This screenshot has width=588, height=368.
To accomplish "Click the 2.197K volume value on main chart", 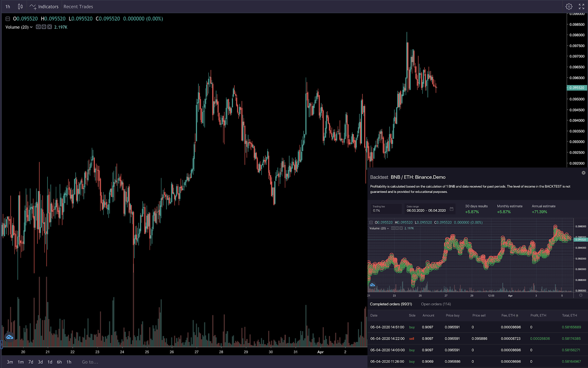I will tap(61, 27).
